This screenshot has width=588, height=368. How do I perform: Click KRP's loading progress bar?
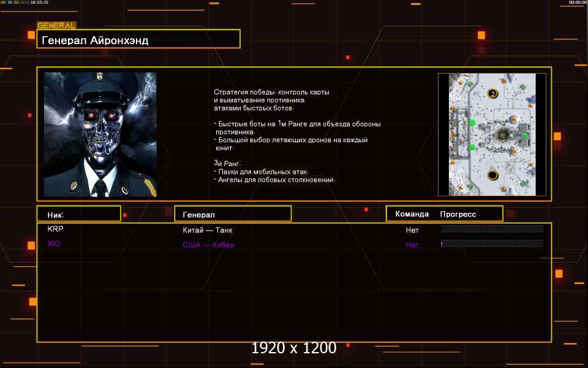[492, 229]
